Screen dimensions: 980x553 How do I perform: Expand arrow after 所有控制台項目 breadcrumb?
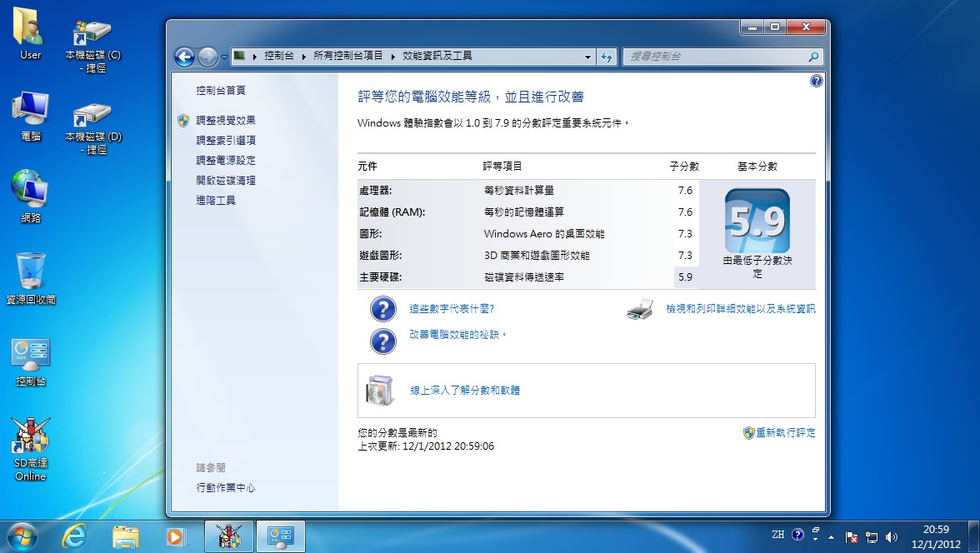pos(393,57)
